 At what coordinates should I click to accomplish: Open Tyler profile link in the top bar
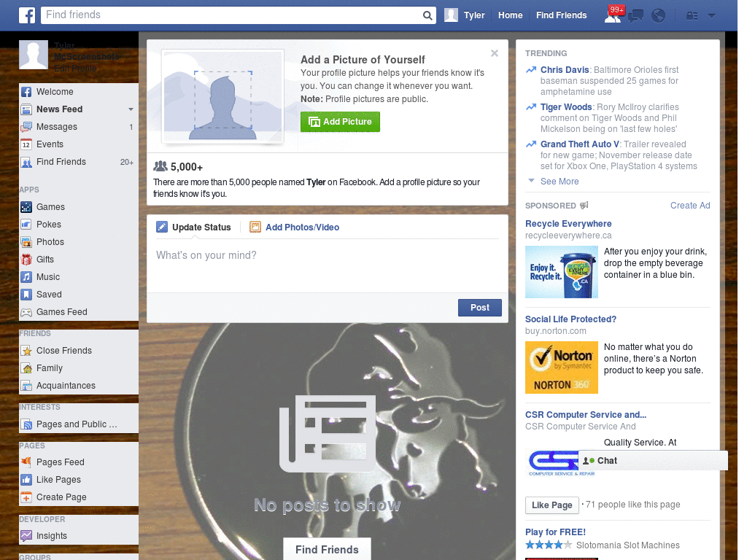click(x=474, y=15)
